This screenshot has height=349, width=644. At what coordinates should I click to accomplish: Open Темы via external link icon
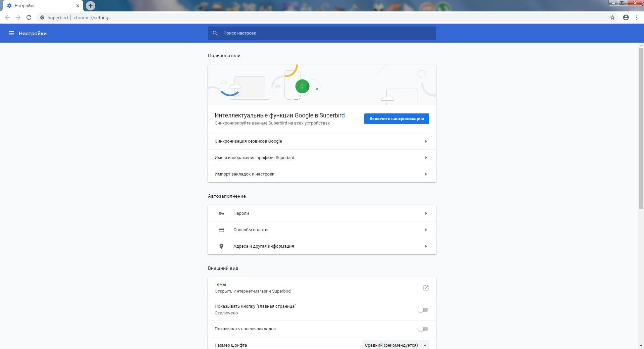426,288
